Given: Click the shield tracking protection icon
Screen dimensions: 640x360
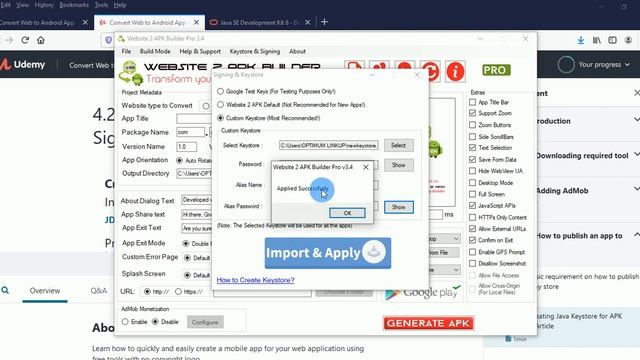Looking at the screenshot, I should (108, 40).
